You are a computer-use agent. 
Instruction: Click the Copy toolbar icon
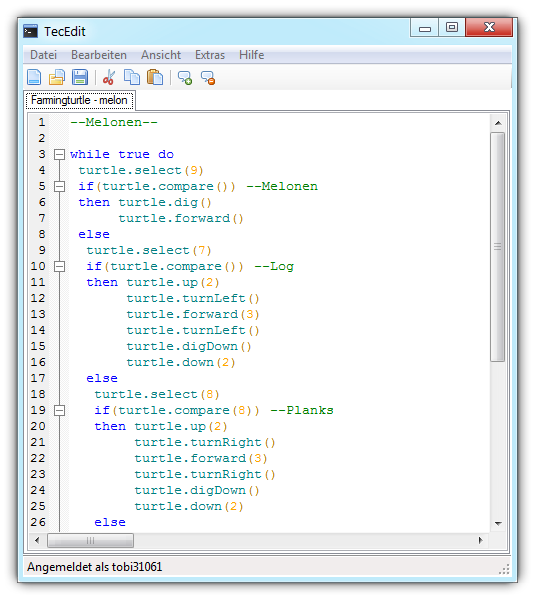click(132, 77)
